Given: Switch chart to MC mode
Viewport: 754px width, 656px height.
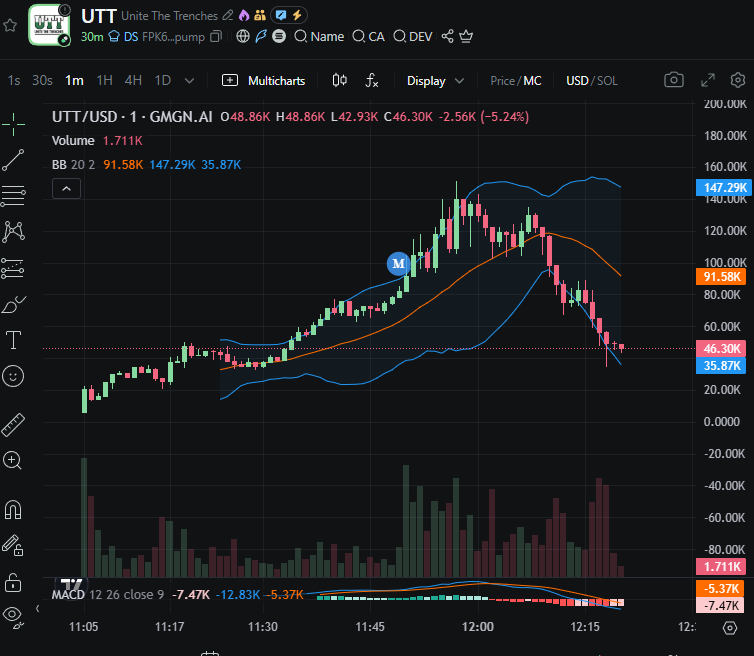Looking at the screenshot, I should point(532,81).
